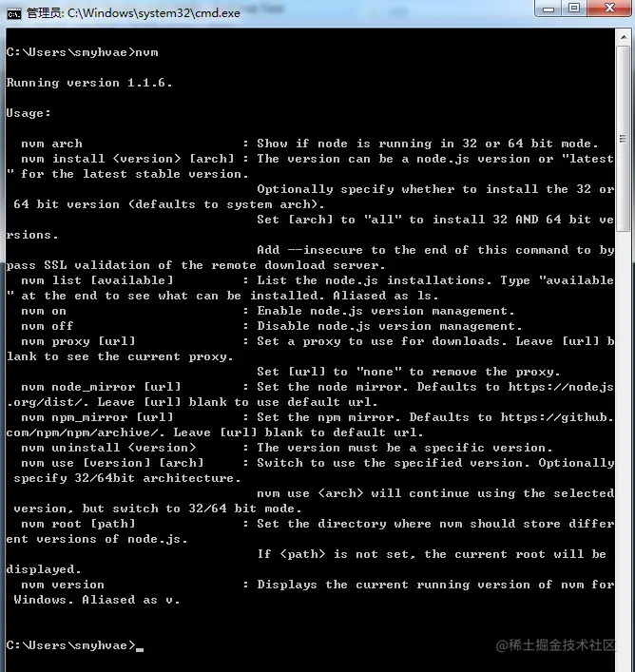Click the 'nvm off' command text
The image size is (635, 672).
48,326
